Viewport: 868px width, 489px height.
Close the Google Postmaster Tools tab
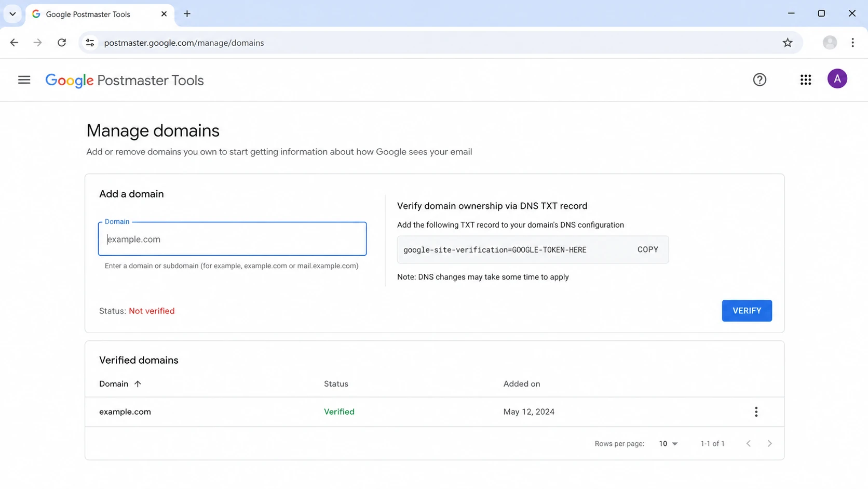164,14
